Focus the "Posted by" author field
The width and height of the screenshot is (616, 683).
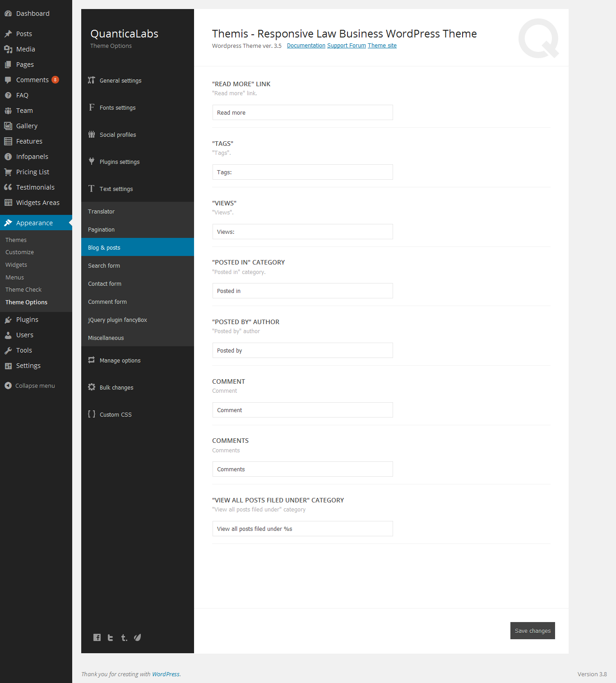[x=303, y=350]
